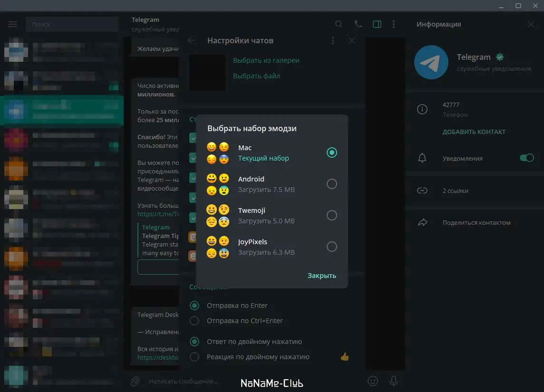The height and width of the screenshot is (392, 544).
Task: Click the paperclip attach icon
Action: [135, 382]
